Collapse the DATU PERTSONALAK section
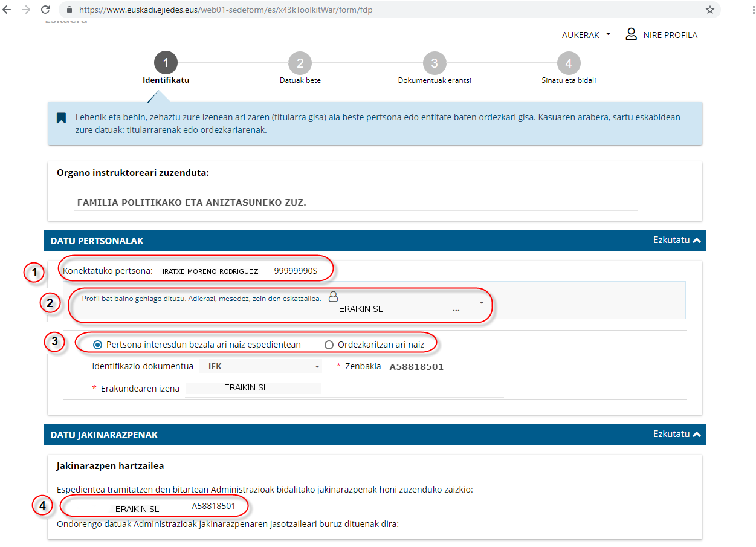 tap(676, 240)
